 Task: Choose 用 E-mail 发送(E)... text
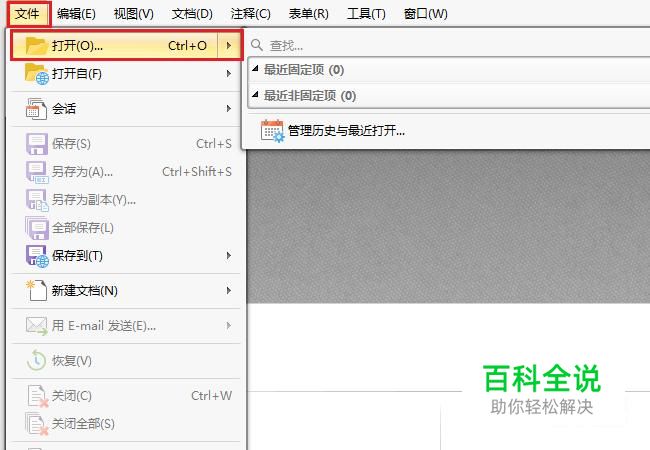pos(104,326)
